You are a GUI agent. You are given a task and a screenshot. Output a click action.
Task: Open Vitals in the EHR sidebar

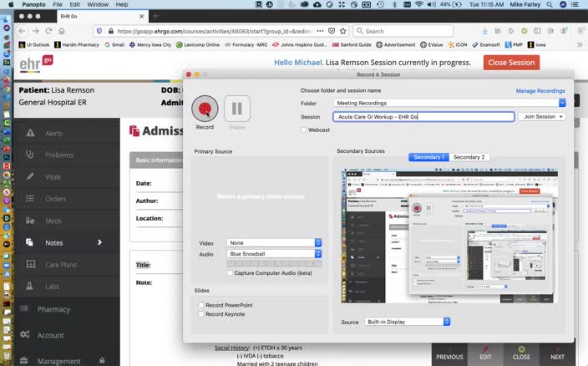point(53,176)
